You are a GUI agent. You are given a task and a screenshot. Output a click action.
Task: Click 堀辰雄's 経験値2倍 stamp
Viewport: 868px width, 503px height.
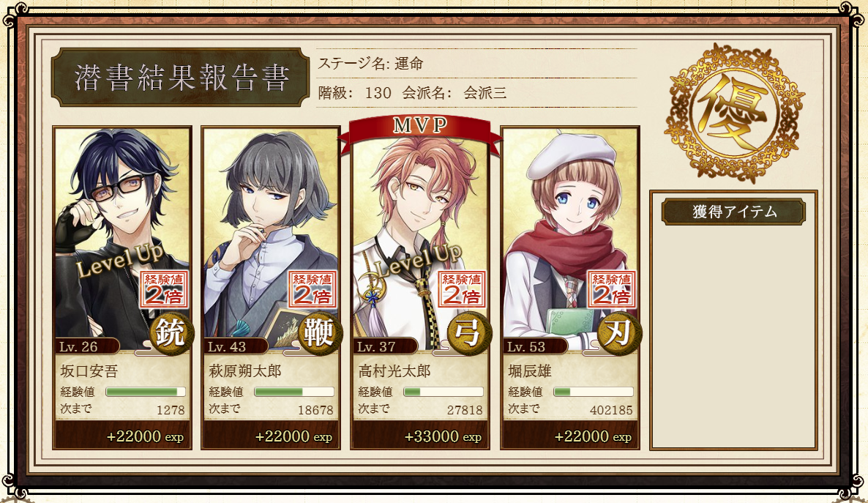pos(612,289)
